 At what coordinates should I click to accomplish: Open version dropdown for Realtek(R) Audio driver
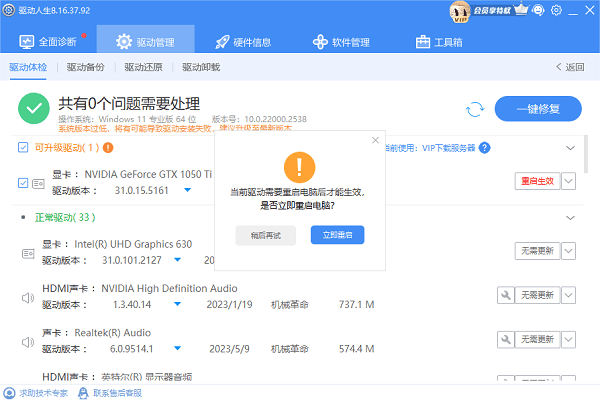(x=174, y=349)
